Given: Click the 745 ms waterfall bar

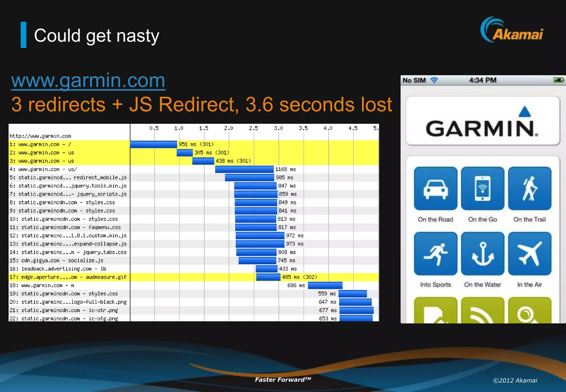Looking at the screenshot, I should [x=257, y=260].
